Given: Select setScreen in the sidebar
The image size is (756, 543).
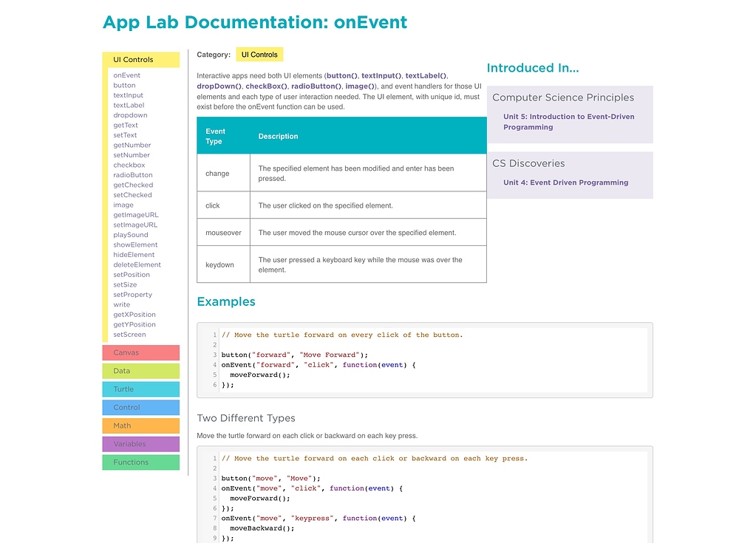Looking at the screenshot, I should [130, 334].
